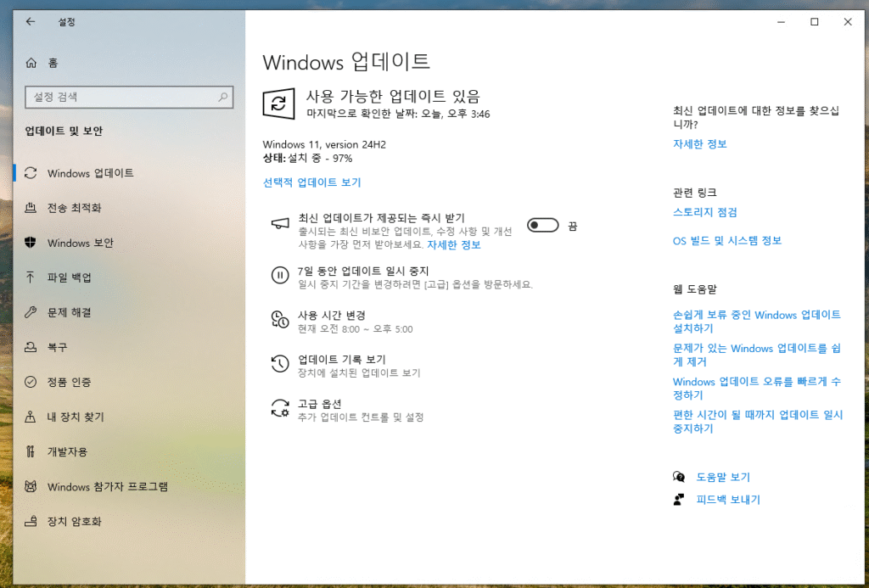This screenshot has height=588, width=869.
Task: Click the 복구 icon
Action: coord(31,347)
